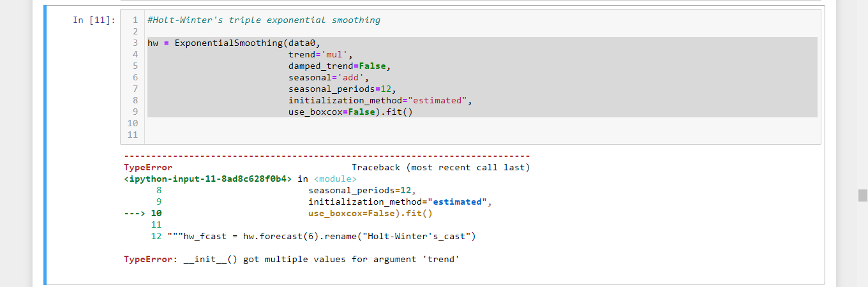The width and height of the screenshot is (868, 287).
Task: Click the <module> text in traceback
Action: 336,179
